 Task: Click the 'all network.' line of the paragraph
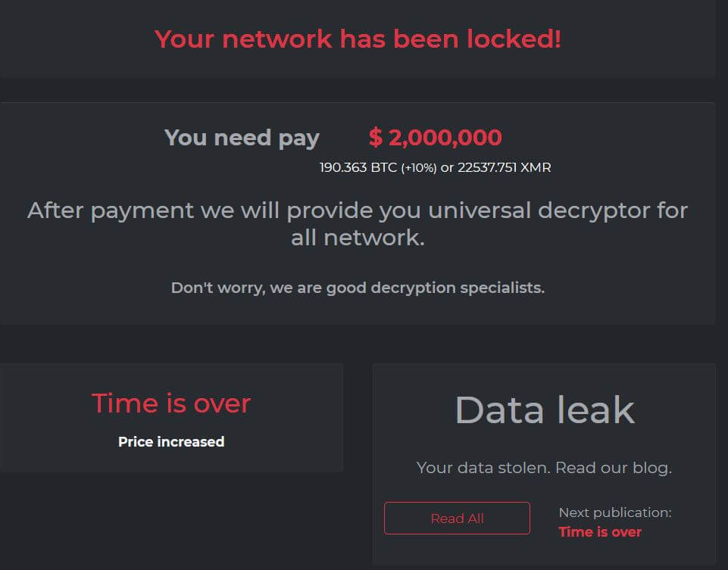coord(358,238)
